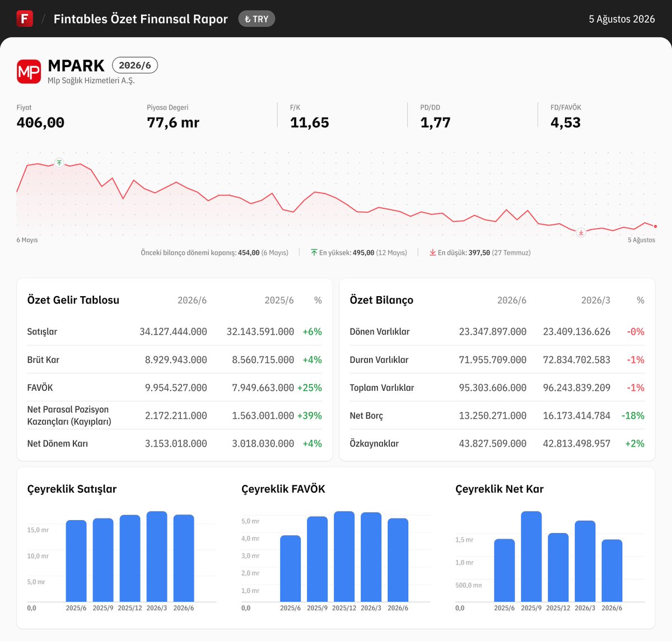The image size is (672, 641).
Task: Click the 15,0 mr axis label in Satışlar chart
Action: pyautogui.click(x=38, y=530)
